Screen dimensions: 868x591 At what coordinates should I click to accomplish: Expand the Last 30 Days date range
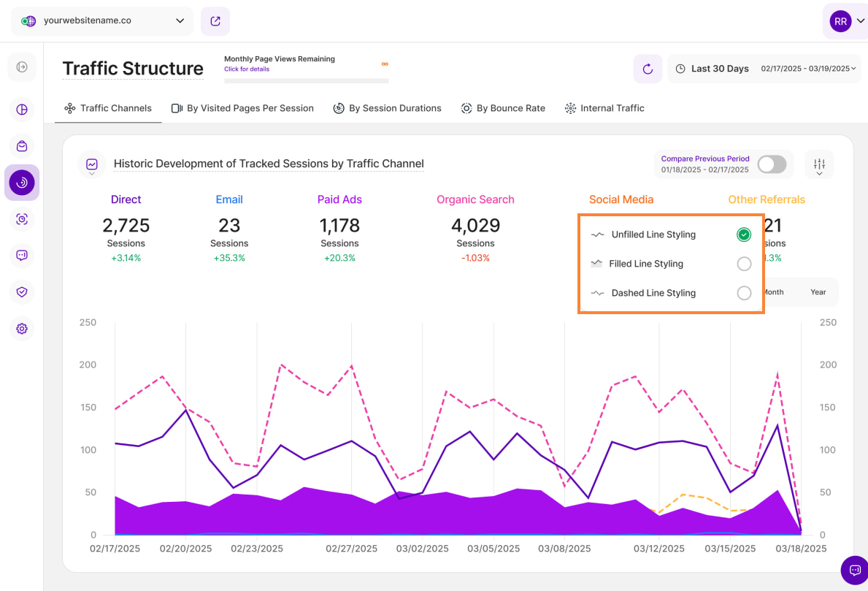(764, 69)
